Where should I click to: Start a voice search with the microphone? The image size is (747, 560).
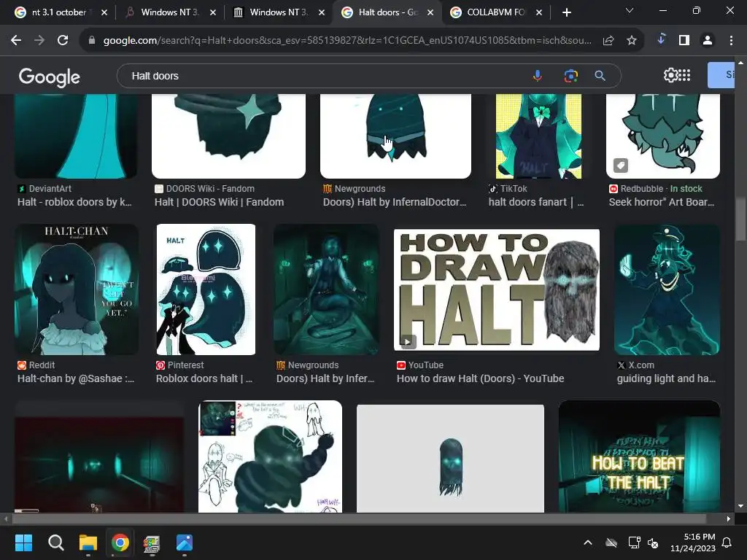pyautogui.click(x=538, y=76)
